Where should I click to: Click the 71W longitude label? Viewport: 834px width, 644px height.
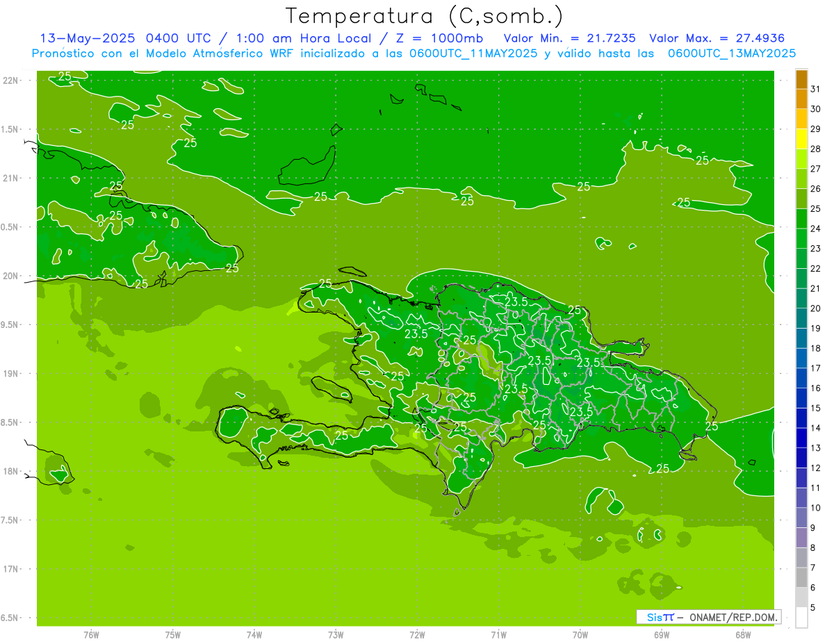(x=498, y=635)
